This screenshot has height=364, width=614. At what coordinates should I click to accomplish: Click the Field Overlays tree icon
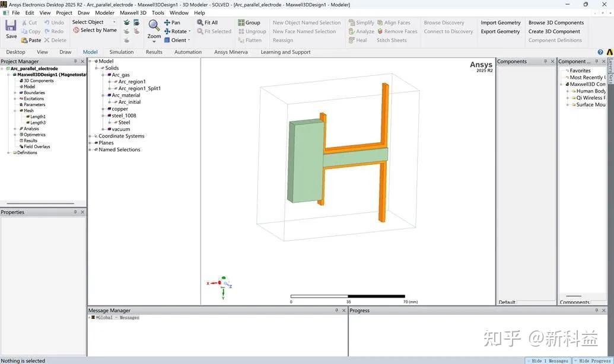tap(21, 146)
